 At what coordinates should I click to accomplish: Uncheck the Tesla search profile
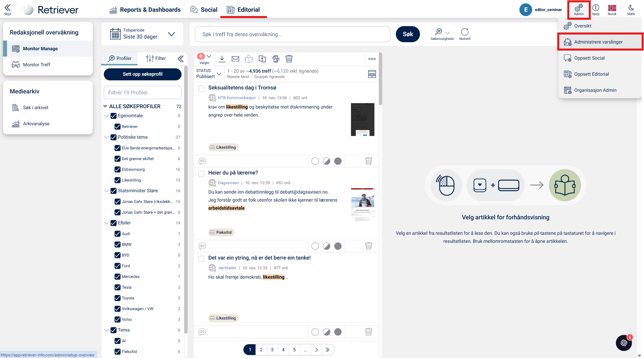point(118,287)
